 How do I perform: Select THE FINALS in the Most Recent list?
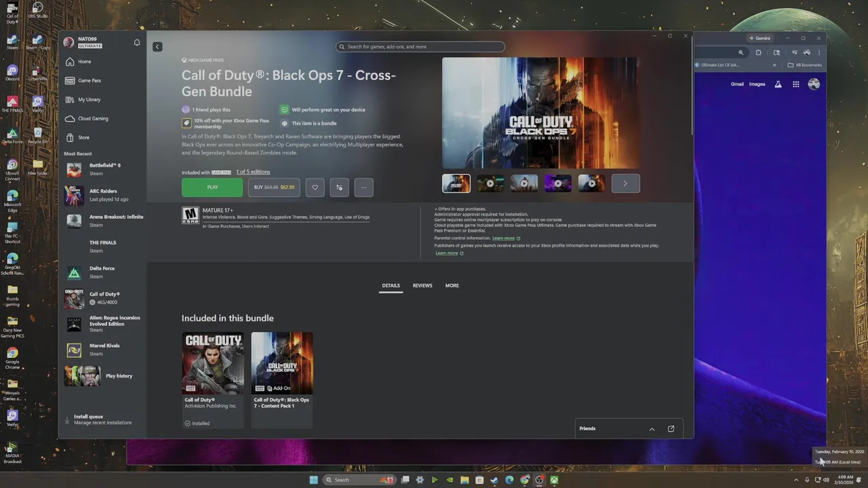103,247
